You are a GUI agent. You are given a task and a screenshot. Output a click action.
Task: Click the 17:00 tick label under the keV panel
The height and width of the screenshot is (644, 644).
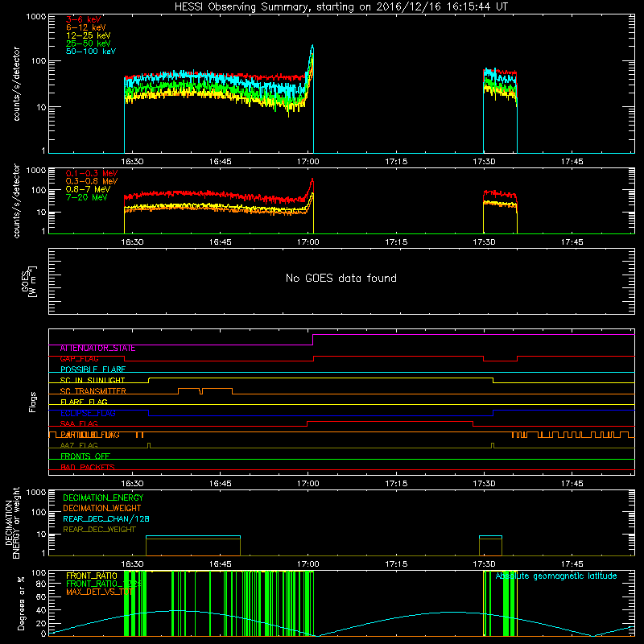[x=308, y=162]
